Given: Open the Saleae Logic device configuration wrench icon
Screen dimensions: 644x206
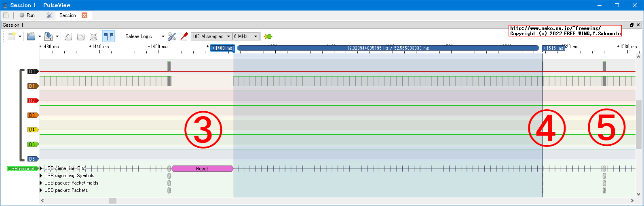Looking at the screenshot, I should [x=172, y=36].
